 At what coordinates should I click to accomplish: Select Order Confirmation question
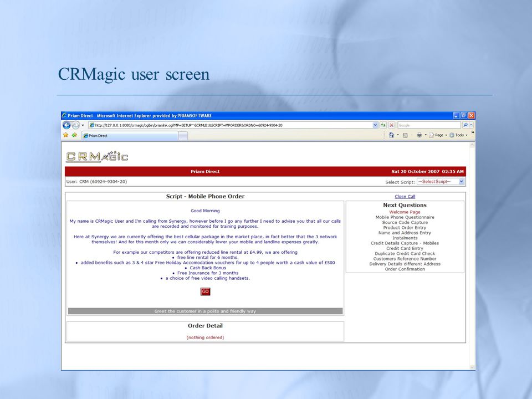(405, 269)
